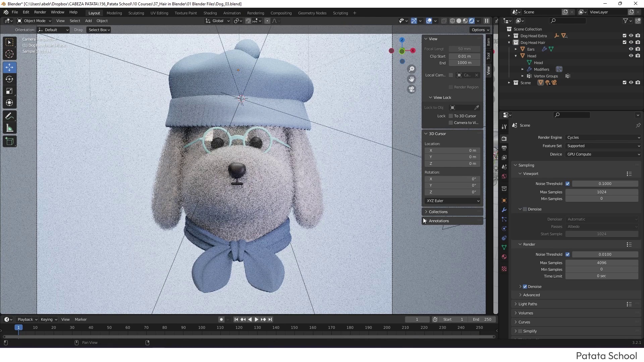
Task: Activate the Scale tool
Action: tap(9, 91)
